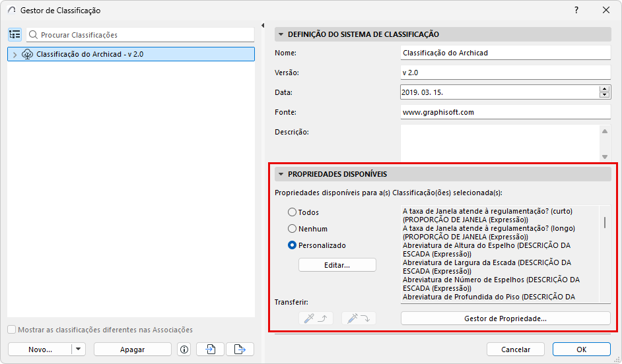
Task: Click the Cancelar button
Action: coord(515,349)
